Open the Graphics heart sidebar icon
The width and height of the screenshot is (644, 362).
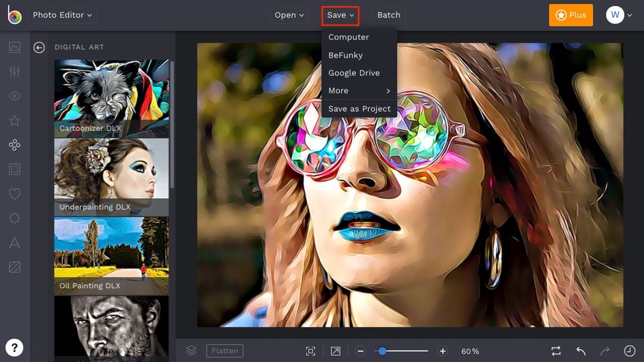14,194
